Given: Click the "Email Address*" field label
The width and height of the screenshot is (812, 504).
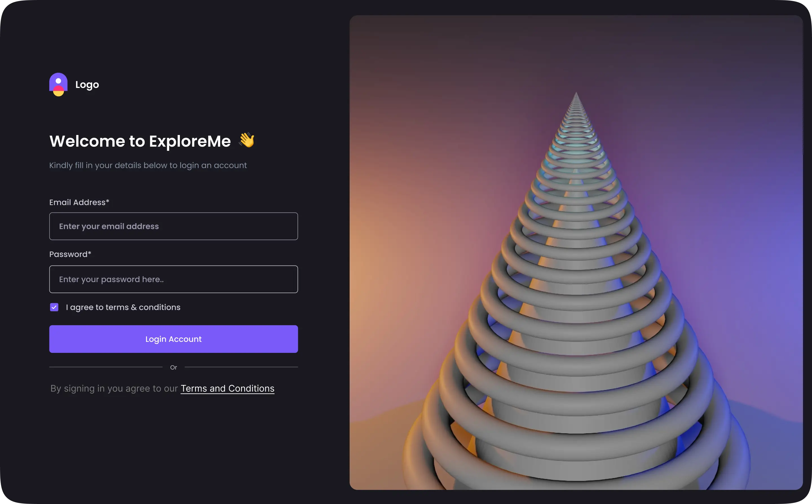Looking at the screenshot, I should coord(79,202).
